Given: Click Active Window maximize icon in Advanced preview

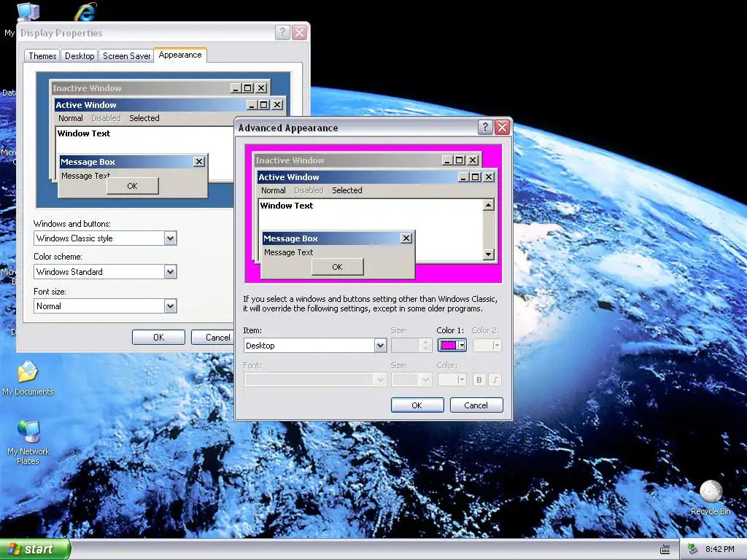Looking at the screenshot, I should pyautogui.click(x=475, y=177).
